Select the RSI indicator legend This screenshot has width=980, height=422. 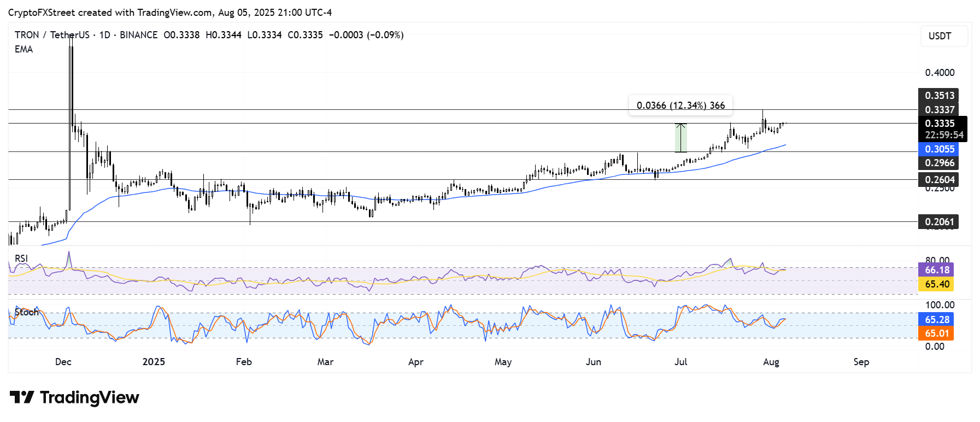(x=21, y=259)
